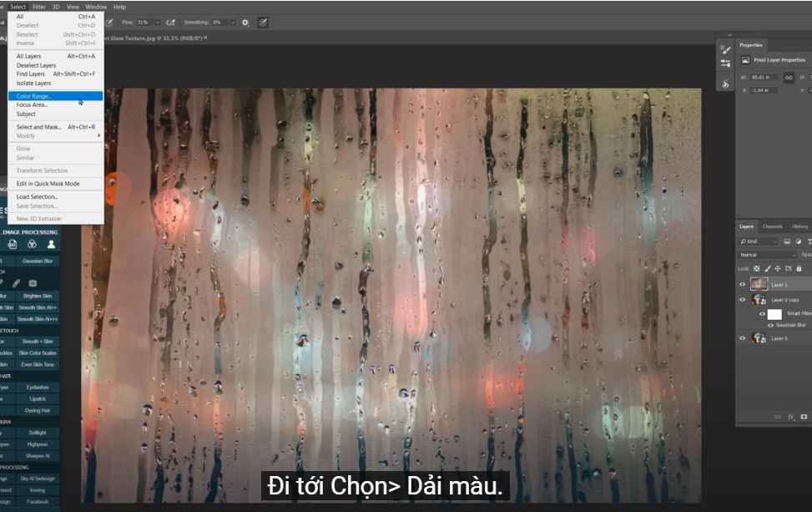This screenshot has height=512, width=812.
Task: Click the Eyelashes button
Action: click(x=38, y=387)
